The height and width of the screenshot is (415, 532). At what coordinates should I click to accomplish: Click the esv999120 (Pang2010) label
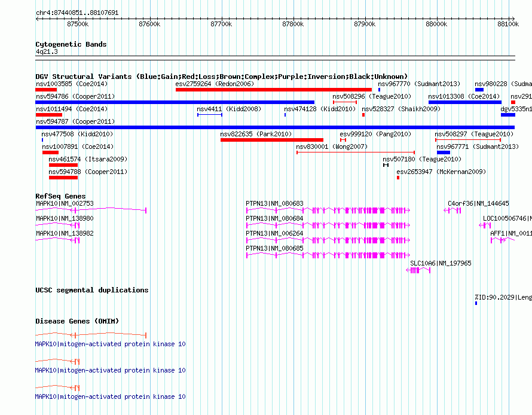tap(375, 134)
